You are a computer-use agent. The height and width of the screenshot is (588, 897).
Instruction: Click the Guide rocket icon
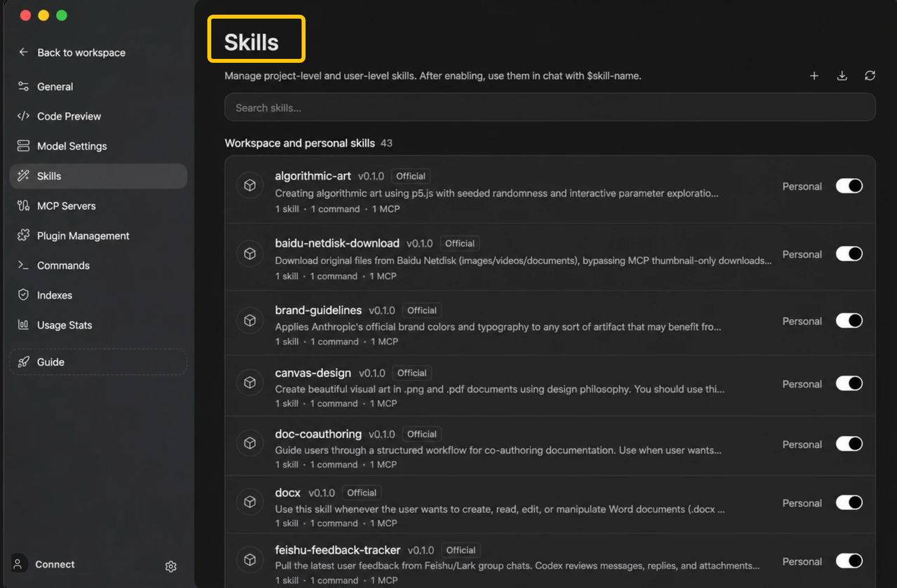point(23,362)
